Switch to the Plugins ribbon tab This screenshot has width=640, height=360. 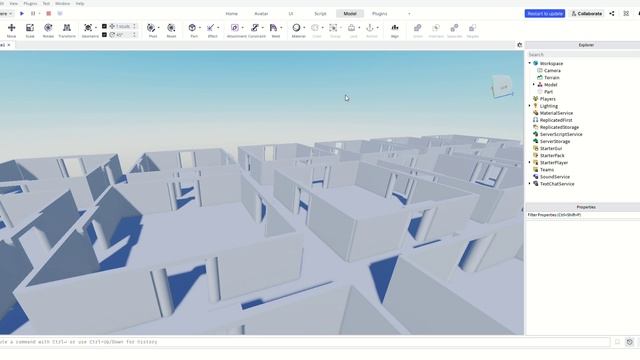tap(380, 13)
